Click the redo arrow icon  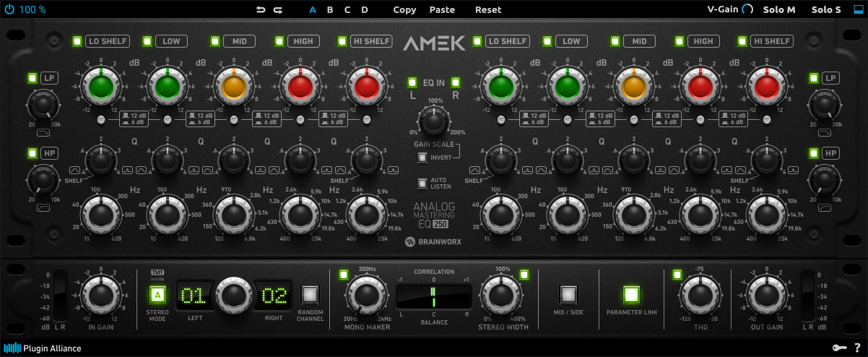coord(278,10)
